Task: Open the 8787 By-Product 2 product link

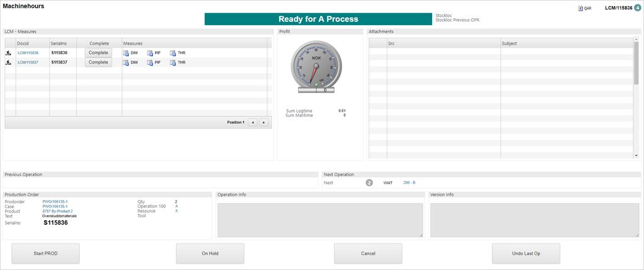Action: [57, 211]
